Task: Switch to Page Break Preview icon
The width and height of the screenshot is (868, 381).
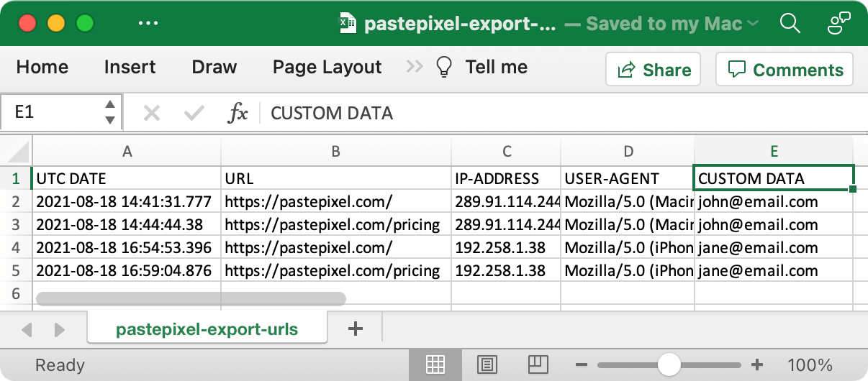Action: click(538, 364)
